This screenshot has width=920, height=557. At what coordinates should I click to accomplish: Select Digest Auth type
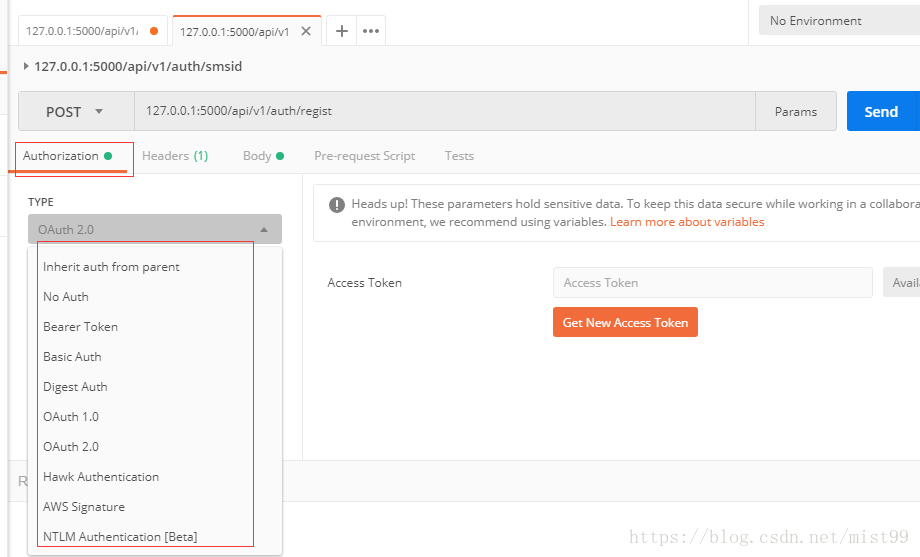tap(155, 386)
